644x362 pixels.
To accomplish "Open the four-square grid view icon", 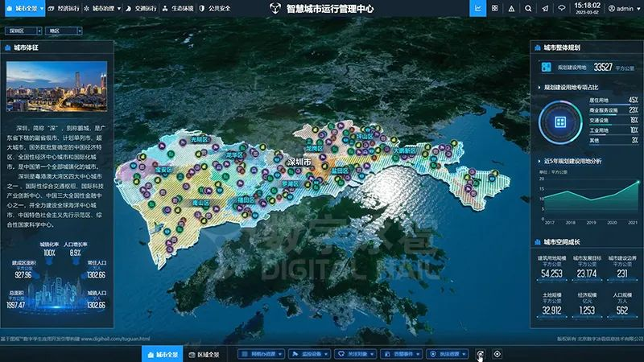I will point(495,8).
